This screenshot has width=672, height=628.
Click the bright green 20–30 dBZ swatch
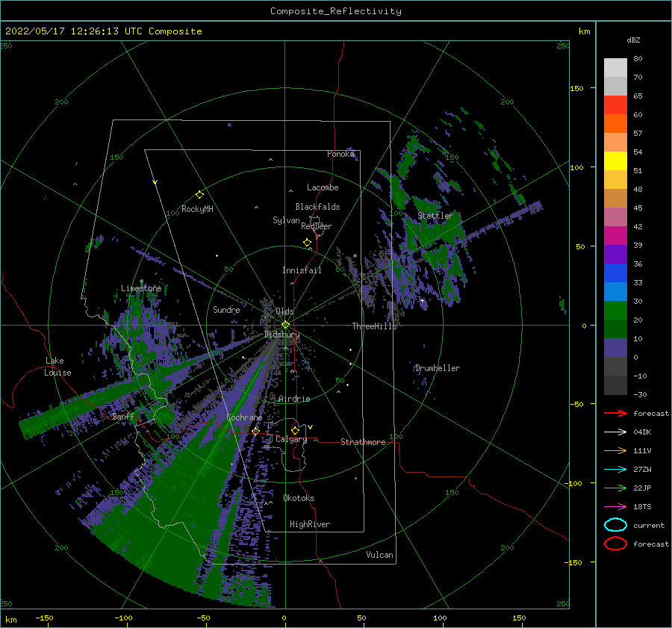point(615,311)
